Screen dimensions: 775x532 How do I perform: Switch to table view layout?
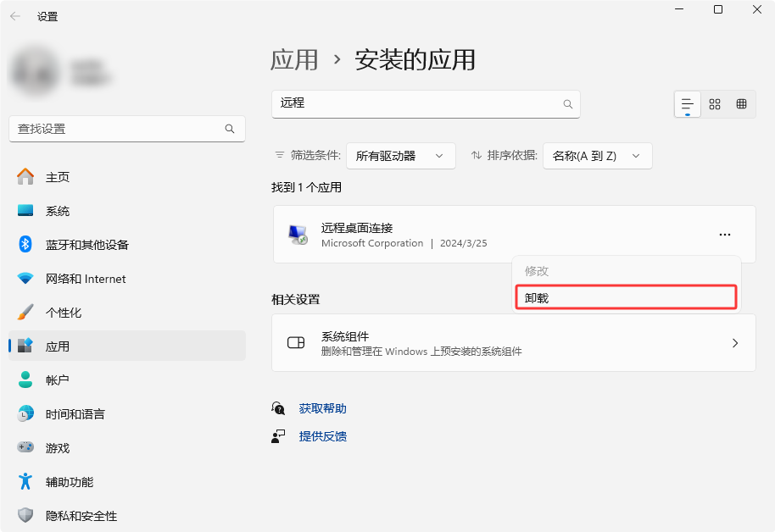(x=741, y=104)
